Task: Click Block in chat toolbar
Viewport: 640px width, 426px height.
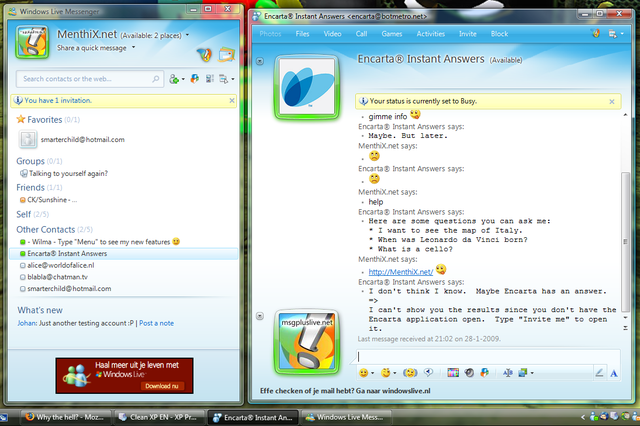Action: (x=500, y=34)
